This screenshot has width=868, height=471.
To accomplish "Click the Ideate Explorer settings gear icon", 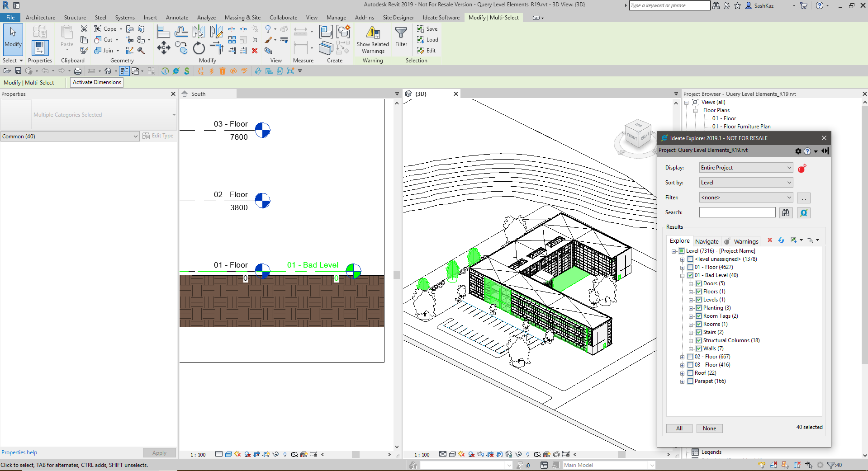I will 798,151.
